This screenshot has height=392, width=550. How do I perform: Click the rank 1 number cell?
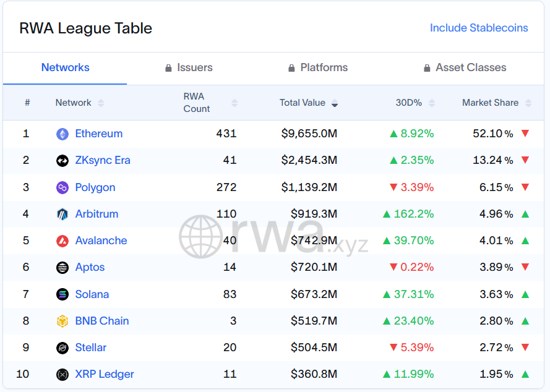click(26, 134)
